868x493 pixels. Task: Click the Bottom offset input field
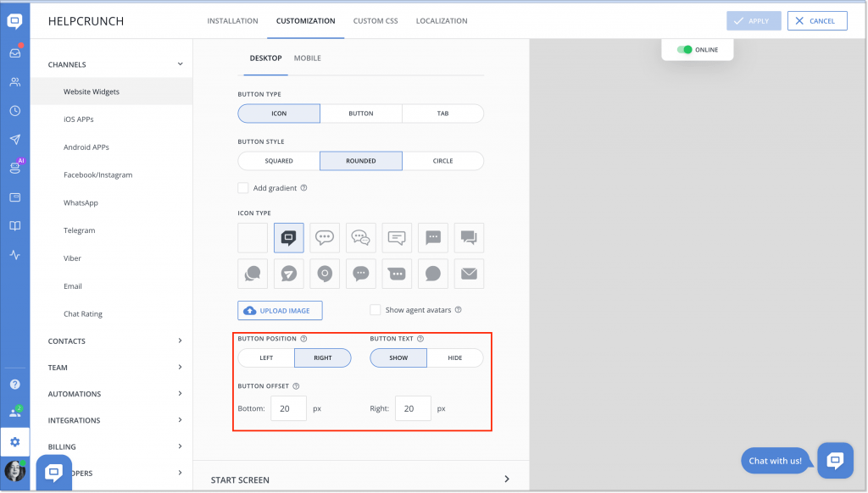tap(288, 409)
